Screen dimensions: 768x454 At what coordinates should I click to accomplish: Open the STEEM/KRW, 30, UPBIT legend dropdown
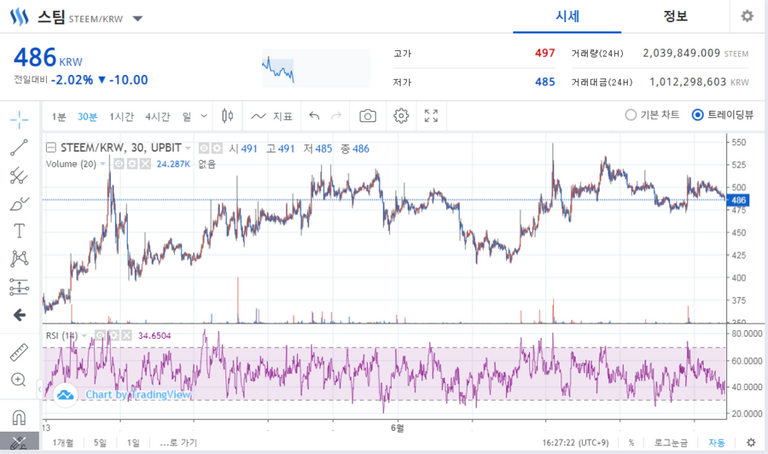tap(188, 148)
